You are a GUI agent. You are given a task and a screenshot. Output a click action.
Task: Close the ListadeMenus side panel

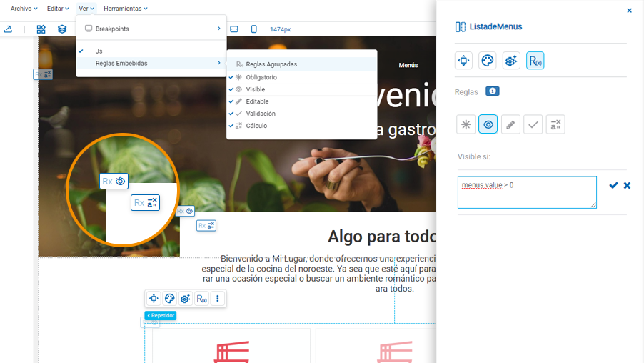coord(629,11)
